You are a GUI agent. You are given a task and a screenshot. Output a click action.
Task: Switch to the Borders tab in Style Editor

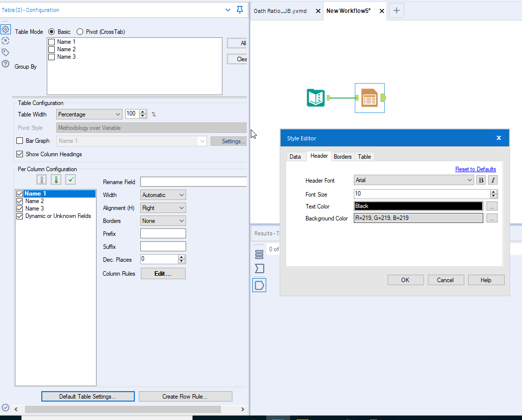[342, 156]
